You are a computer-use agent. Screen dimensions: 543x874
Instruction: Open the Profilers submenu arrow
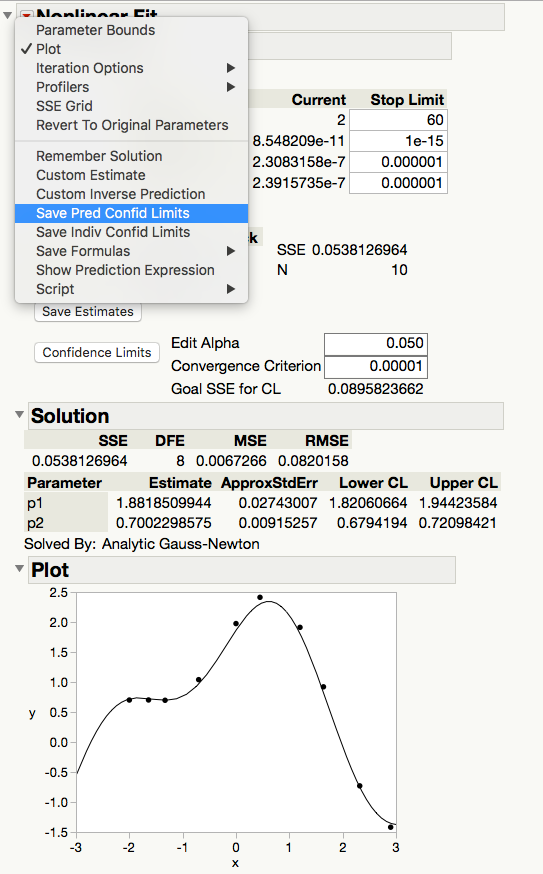pyautogui.click(x=231, y=87)
